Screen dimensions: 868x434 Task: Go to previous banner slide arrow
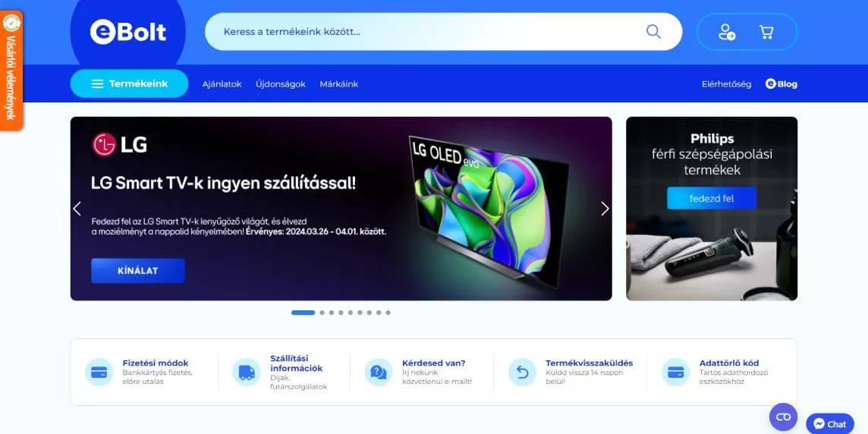coord(77,209)
